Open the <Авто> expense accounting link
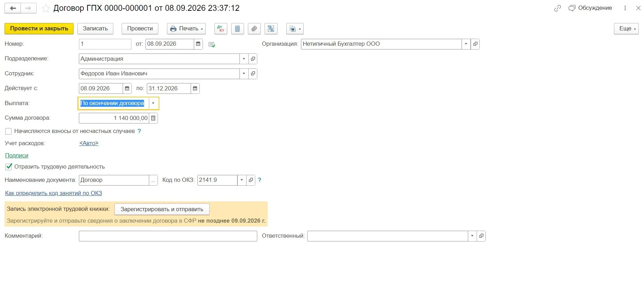The height and width of the screenshot is (297, 644). click(x=89, y=143)
